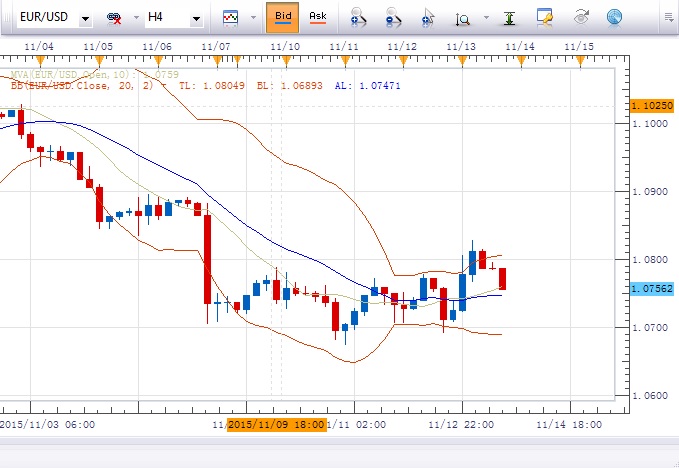Screen dimensions: 679x468
Task: Select the zoom out magnifier tool
Action: [393, 18]
